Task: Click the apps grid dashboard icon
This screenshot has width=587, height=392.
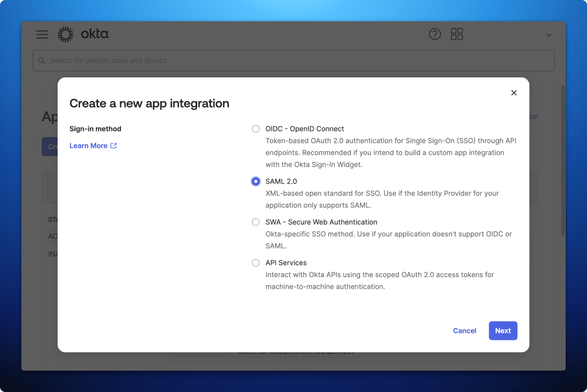Action: (456, 34)
